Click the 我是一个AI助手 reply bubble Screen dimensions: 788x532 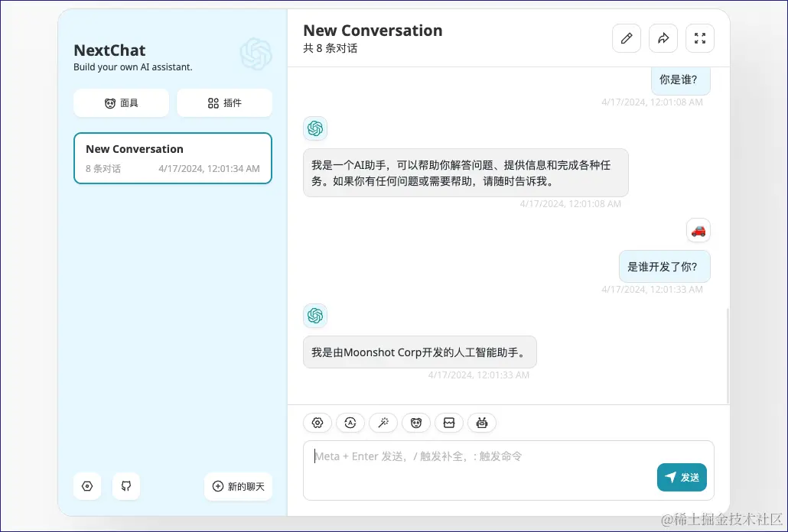pyautogui.click(x=465, y=173)
